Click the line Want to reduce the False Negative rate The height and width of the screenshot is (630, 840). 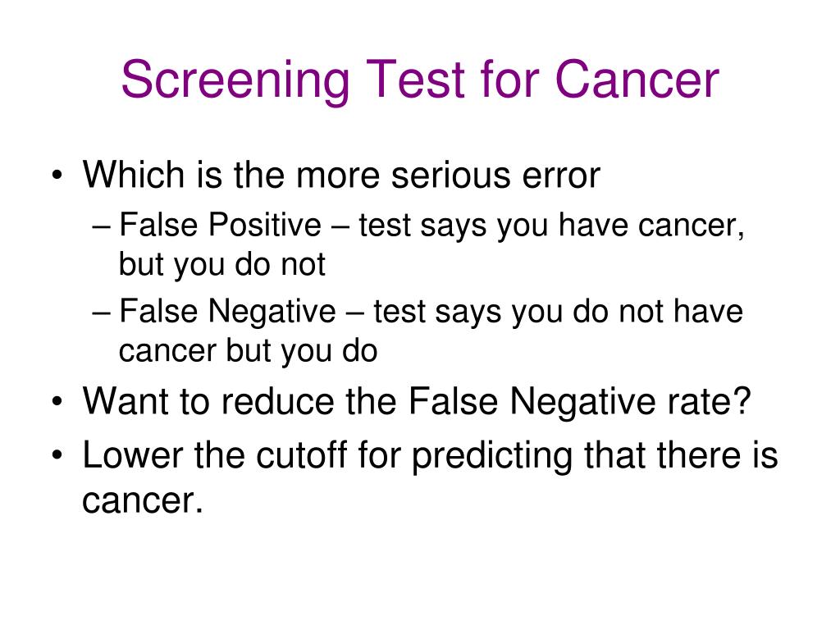tap(417, 400)
